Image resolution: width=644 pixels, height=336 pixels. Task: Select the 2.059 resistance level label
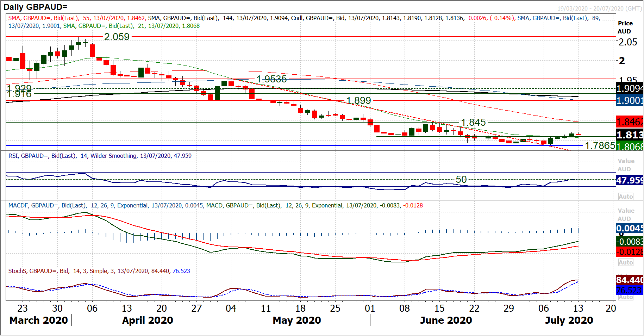coord(117,37)
